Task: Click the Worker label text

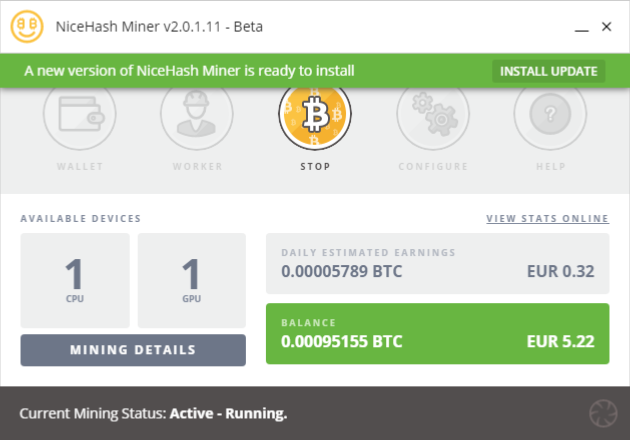Action: (197, 167)
